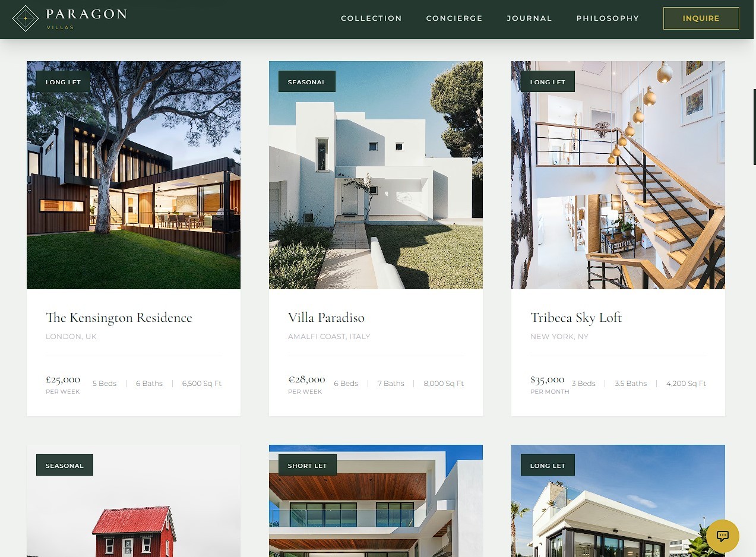Open the Villa Paradiso listing title

pyautogui.click(x=326, y=318)
